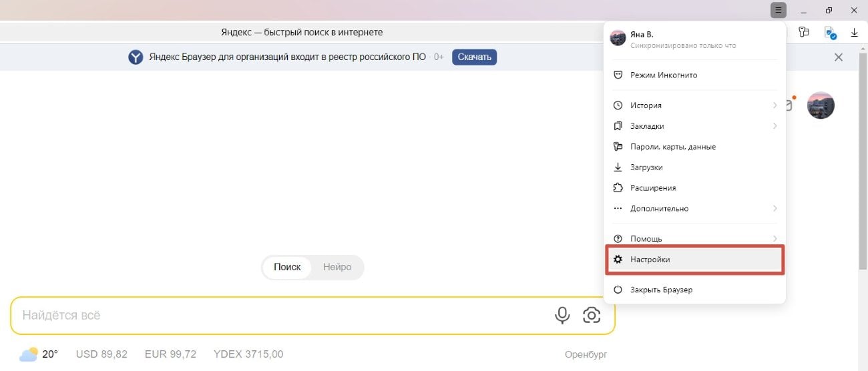The image size is (868, 371).
Task: Select the Поиск search mode tab
Action: click(x=287, y=267)
